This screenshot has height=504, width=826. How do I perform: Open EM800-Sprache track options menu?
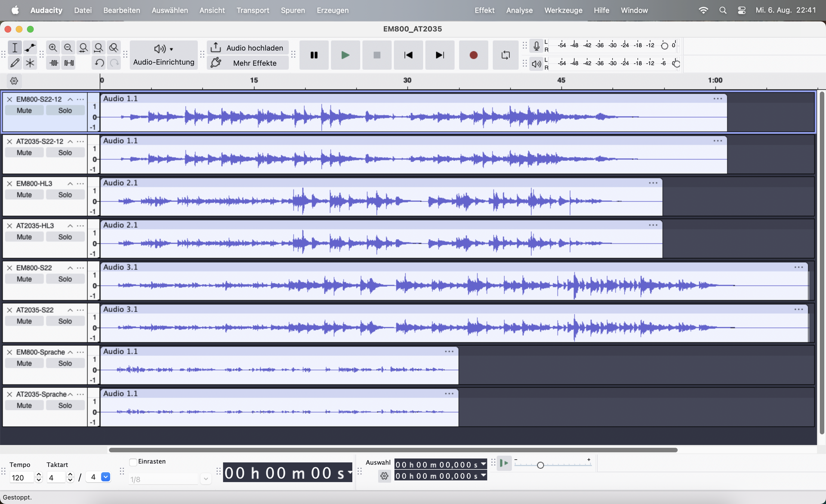click(x=80, y=352)
